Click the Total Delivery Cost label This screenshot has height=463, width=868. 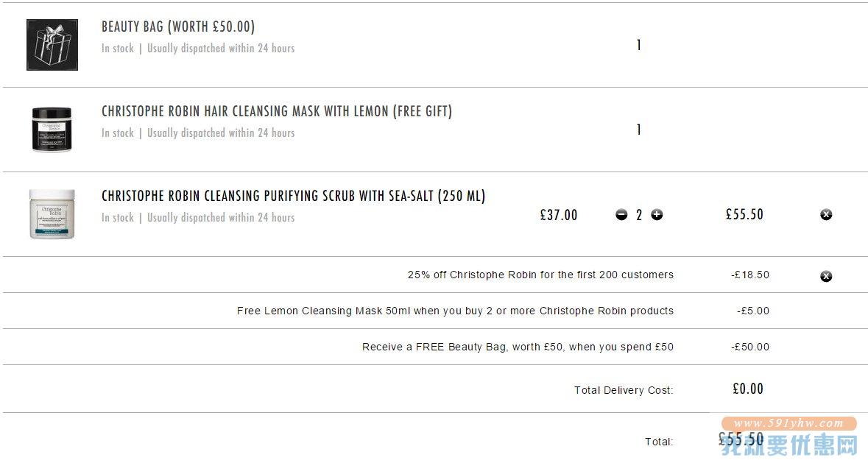coord(624,390)
